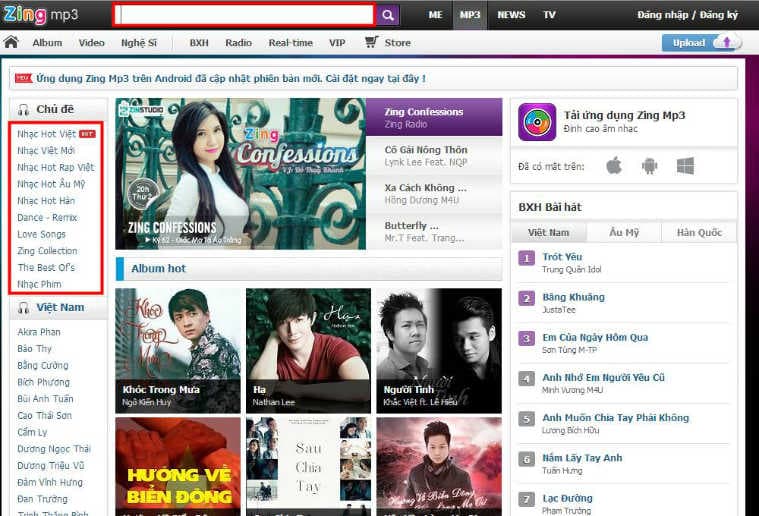The height and width of the screenshot is (516, 759).
Task: Play the top-ranked song Trót Yêu
Action: (562, 257)
